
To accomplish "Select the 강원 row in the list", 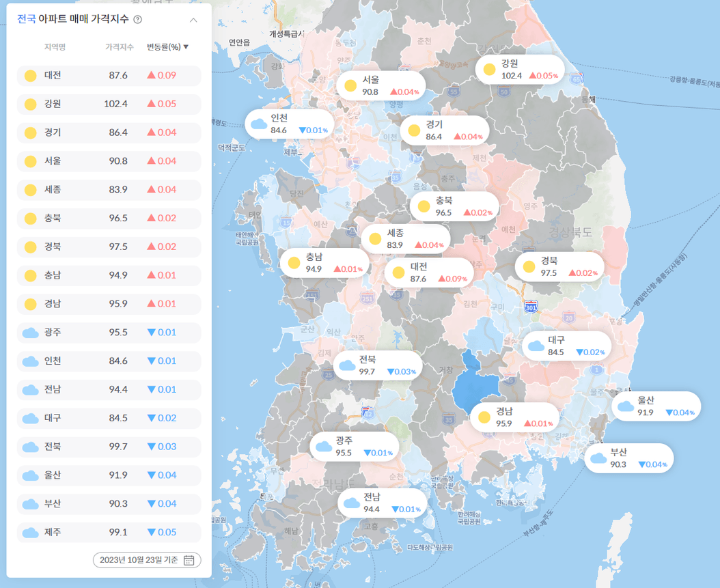I will [109, 104].
